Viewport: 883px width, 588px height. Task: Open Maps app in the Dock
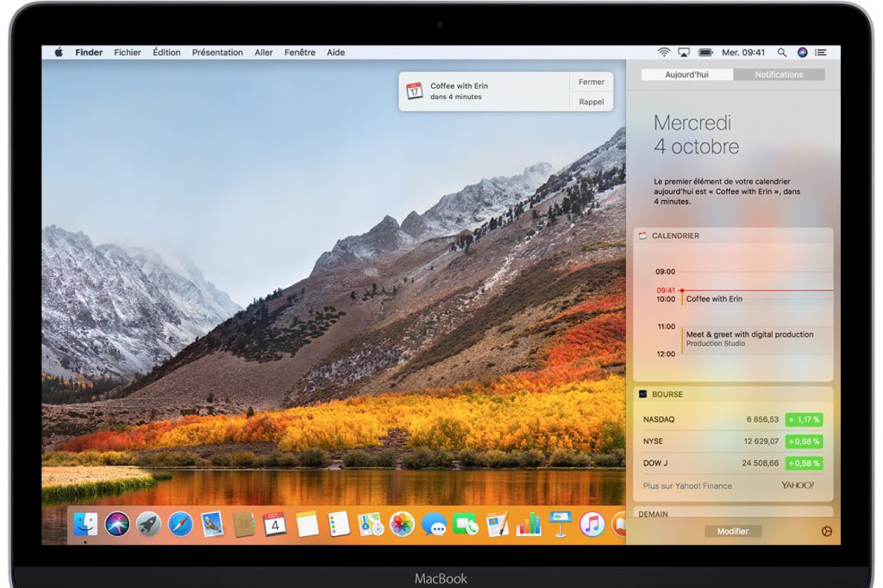371,524
